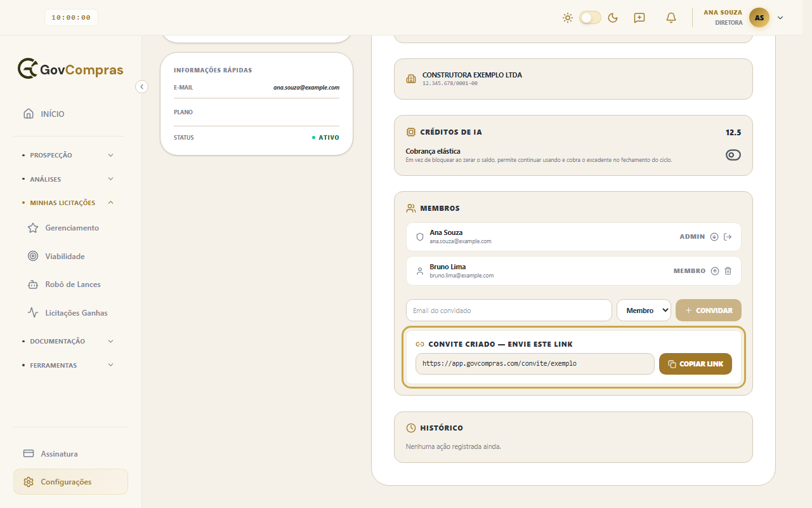This screenshot has height=508, width=812.
Task: Expand the Análises section
Action: pyautogui.click(x=70, y=179)
